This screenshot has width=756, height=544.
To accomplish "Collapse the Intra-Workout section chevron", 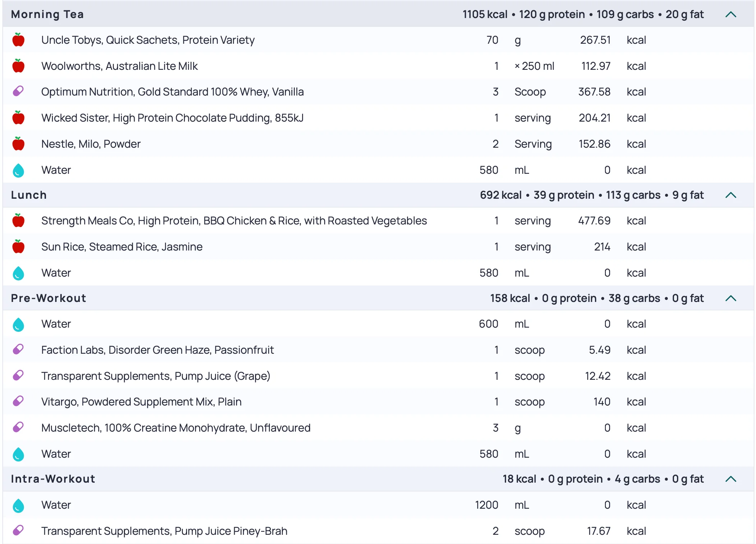I will pyautogui.click(x=731, y=479).
